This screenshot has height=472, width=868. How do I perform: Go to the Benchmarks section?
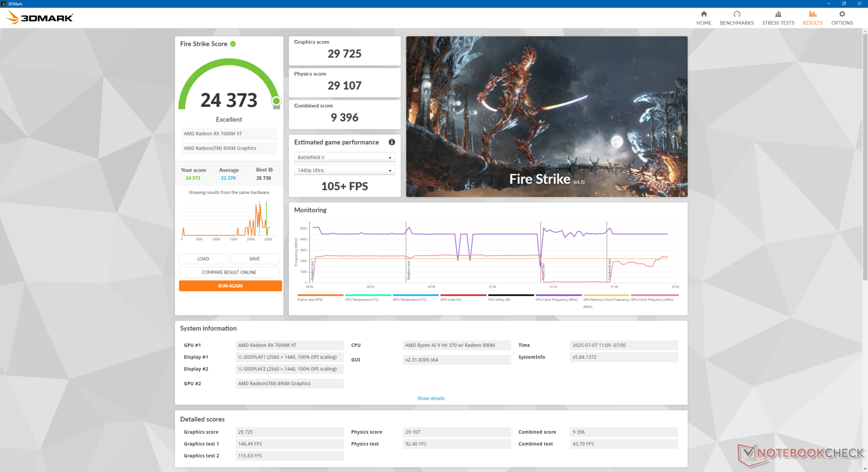(736, 18)
